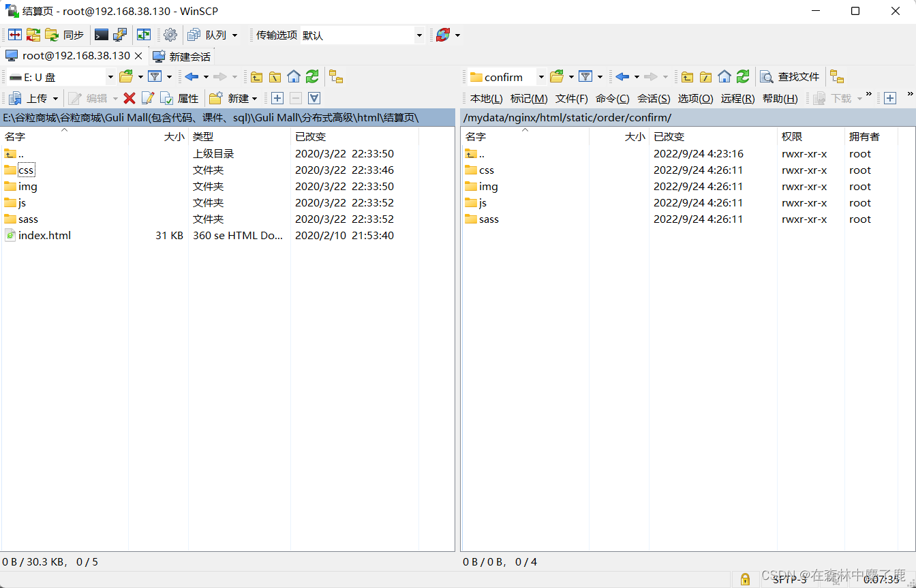
Task: Open local drive dropdown E: U 盘
Action: coord(61,77)
